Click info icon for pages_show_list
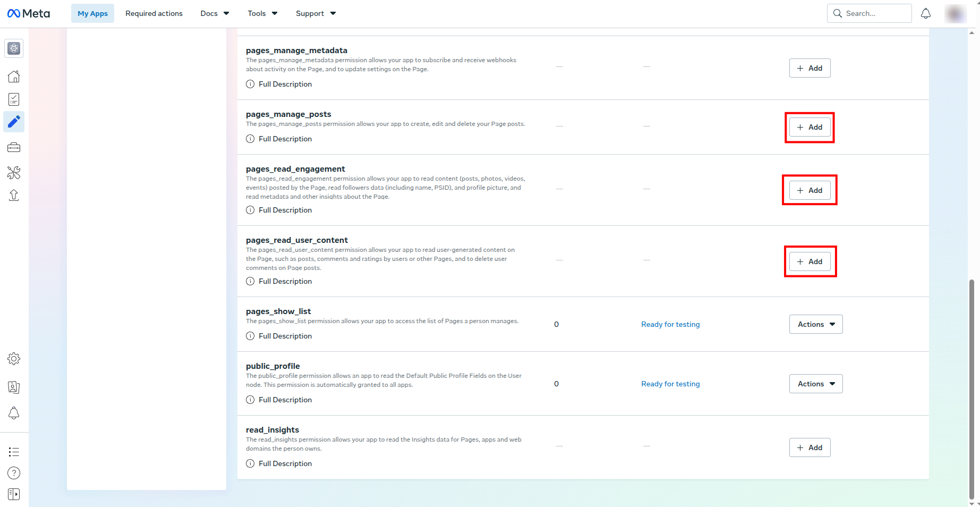 point(250,336)
